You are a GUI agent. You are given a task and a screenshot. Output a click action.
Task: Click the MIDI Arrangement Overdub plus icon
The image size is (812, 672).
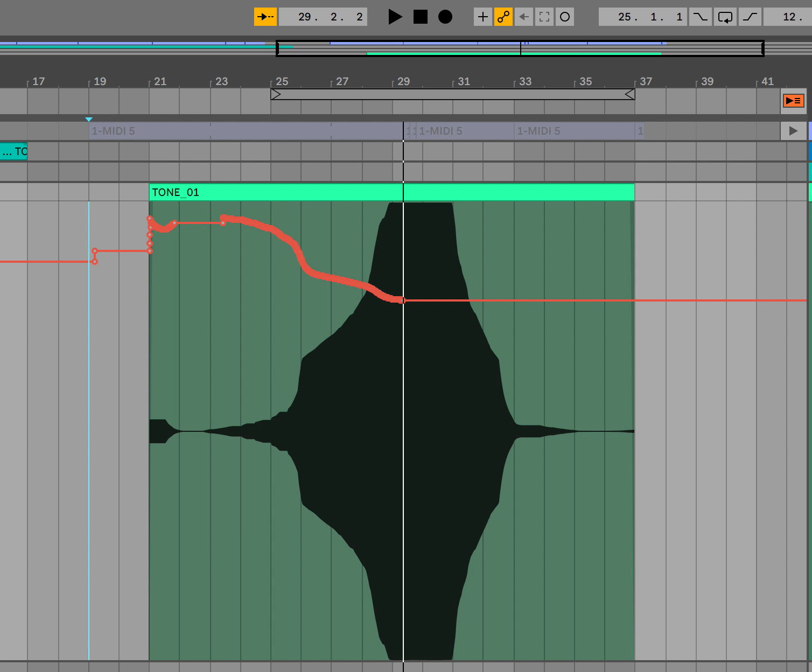tap(482, 17)
